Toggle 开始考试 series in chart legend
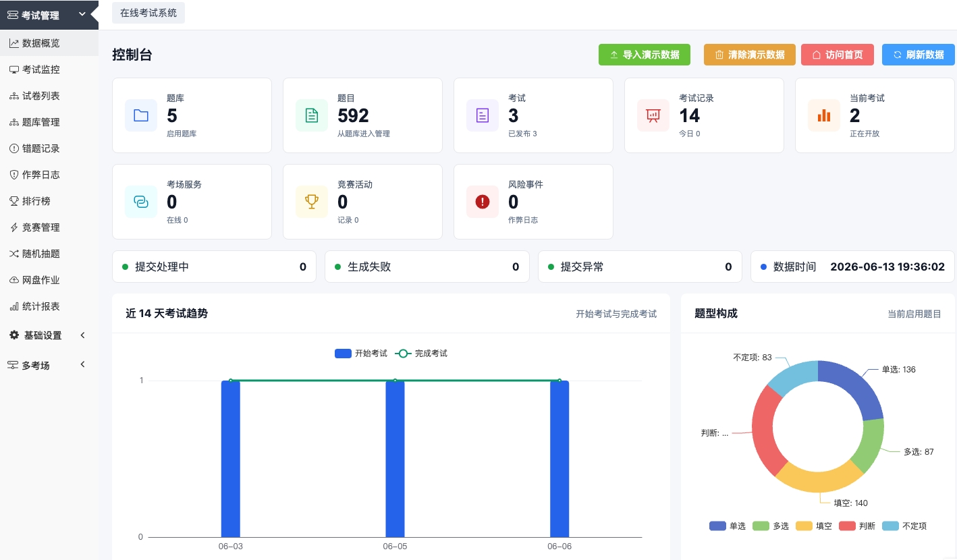Screen dimensions: 957x560 [x=361, y=354]
